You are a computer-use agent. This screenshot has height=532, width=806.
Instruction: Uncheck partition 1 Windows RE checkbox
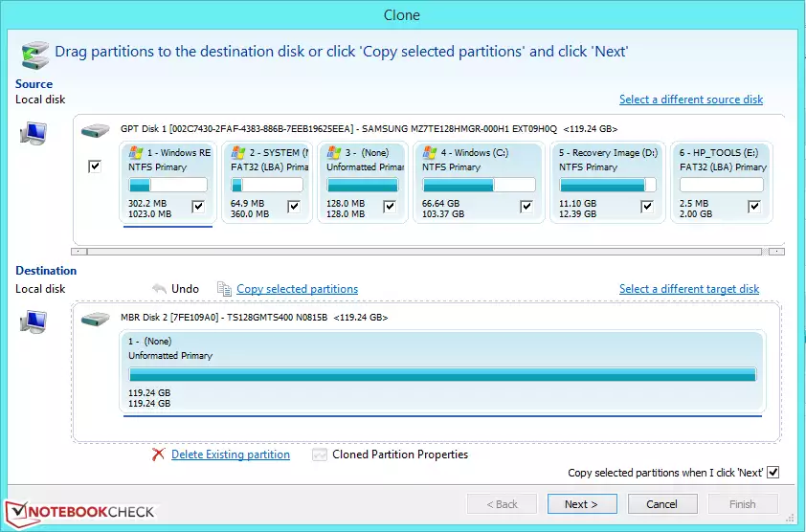pos(198,207)
